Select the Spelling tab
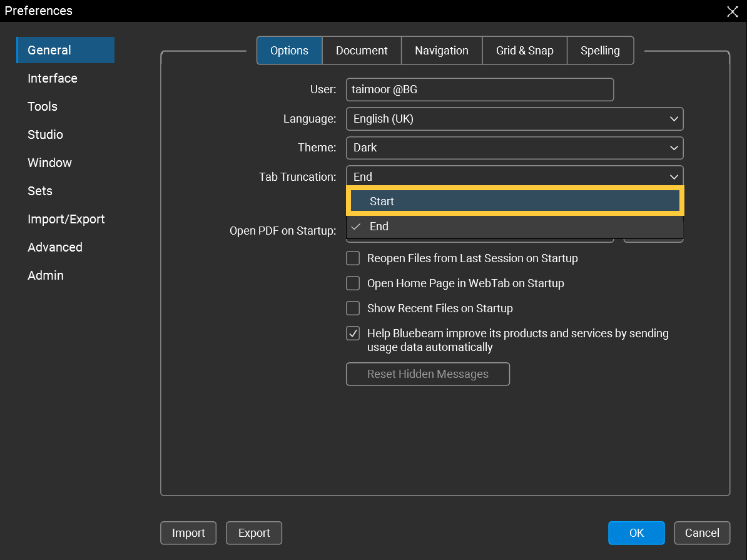747x560 pixels. point(600,50)
